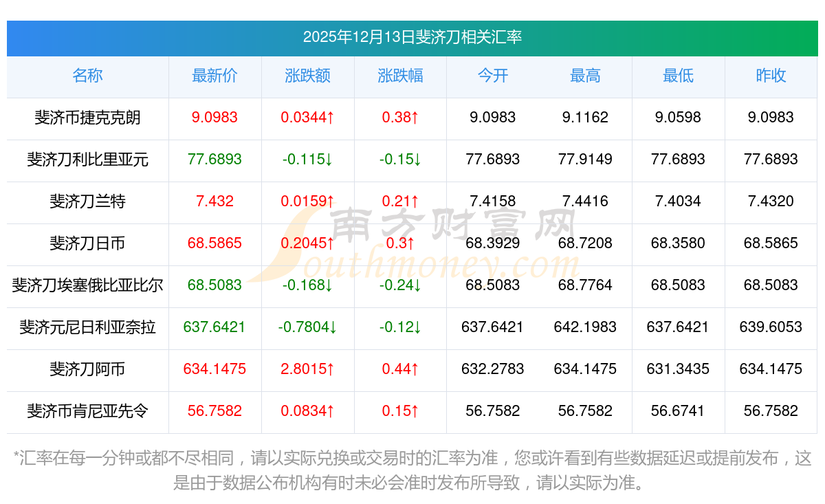
Task: Click the row name 斐济币肯尼亚先令
Action: tap(87, 411)
